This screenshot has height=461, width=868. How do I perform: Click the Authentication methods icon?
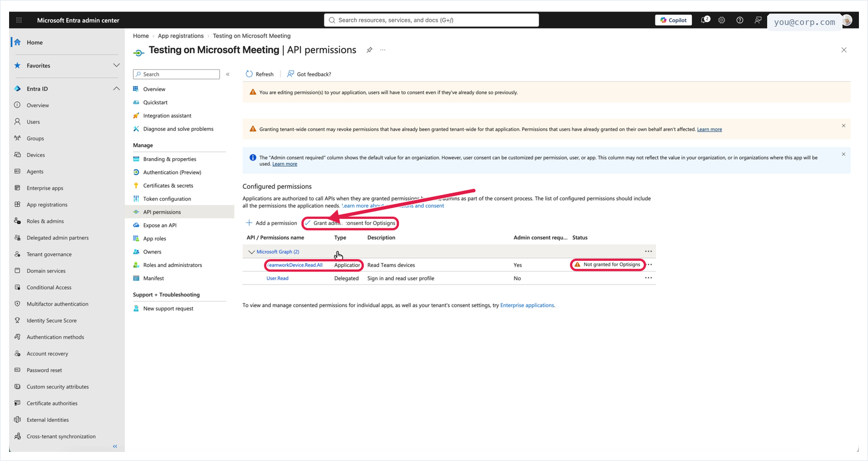(18, 337)
